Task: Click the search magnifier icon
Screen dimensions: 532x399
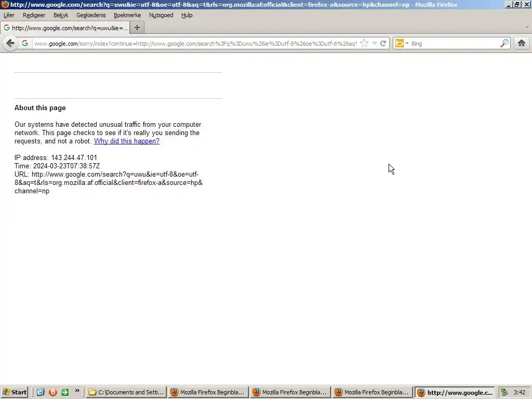Action: point(504,44)
